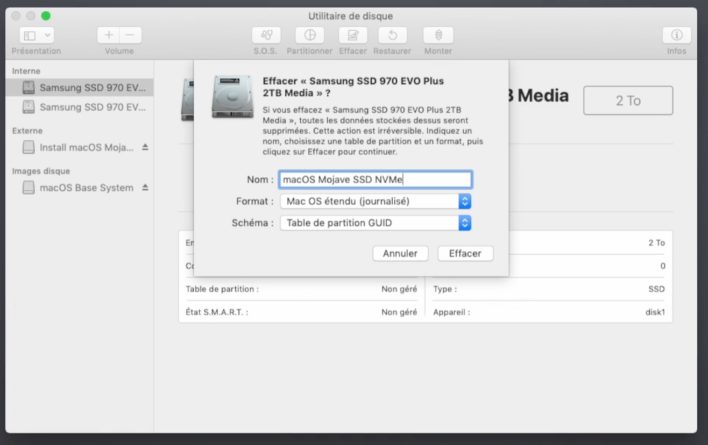Click the Externe section header
Screen dimensions: 708x445
point(28,131)
